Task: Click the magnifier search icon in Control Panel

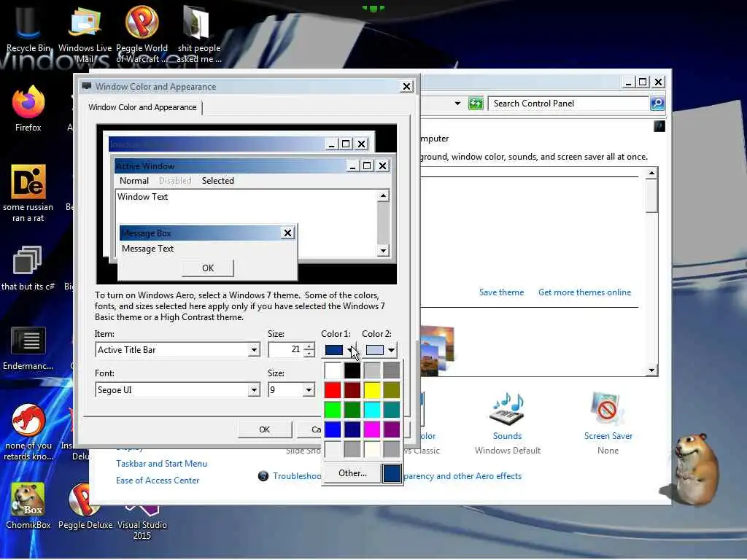Action: (657, 104)
